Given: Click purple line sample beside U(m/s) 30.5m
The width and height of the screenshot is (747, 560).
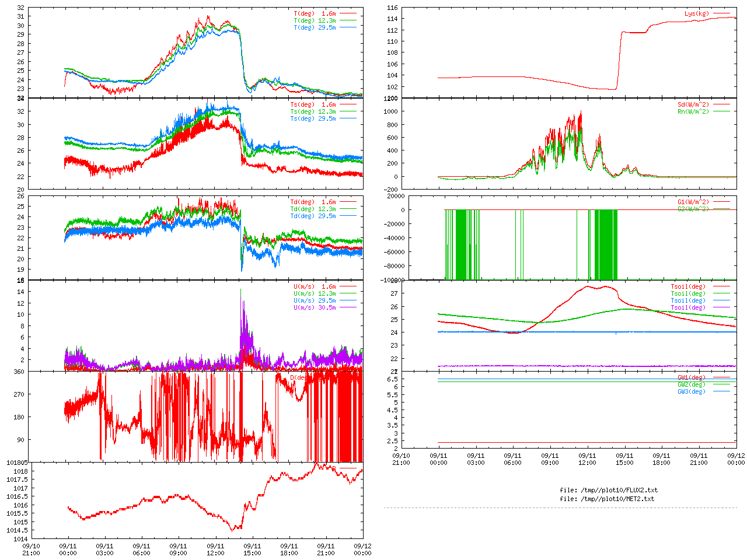Looking at the screenshot, I should (x=348, y=307).
